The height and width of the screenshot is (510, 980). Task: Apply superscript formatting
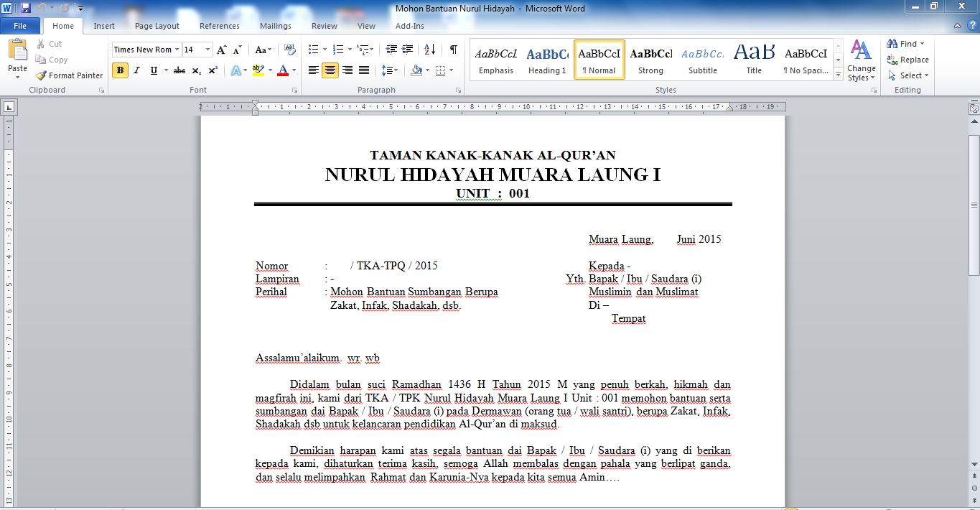pyautogui.click(x=213, y=70)
